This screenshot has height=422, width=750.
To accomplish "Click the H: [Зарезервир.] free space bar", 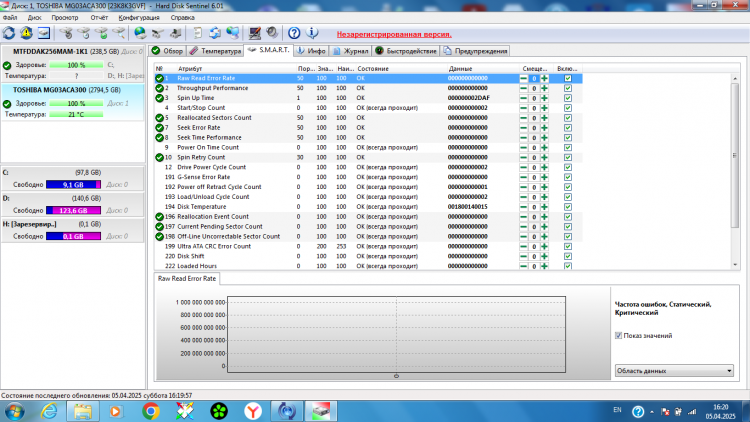I will [73, 236].
